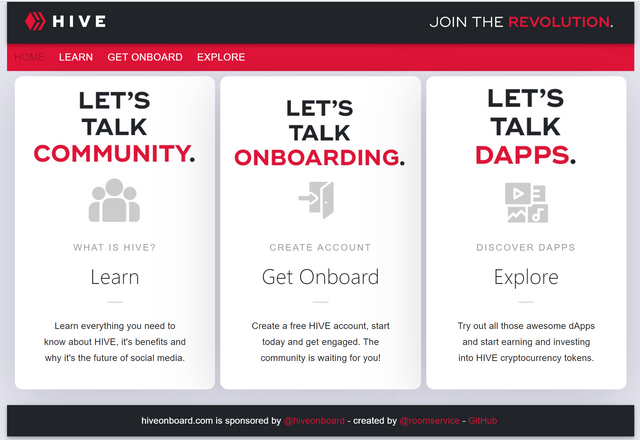Open the @hiveonboard sponsor link
640x440 pixels.
tap(314, 421)
